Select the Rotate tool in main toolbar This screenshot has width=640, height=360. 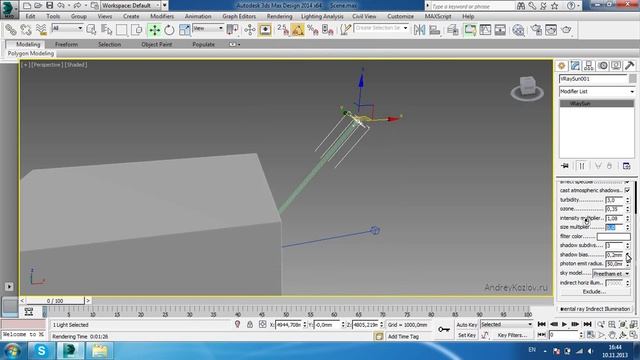click(x=169, y=30)
